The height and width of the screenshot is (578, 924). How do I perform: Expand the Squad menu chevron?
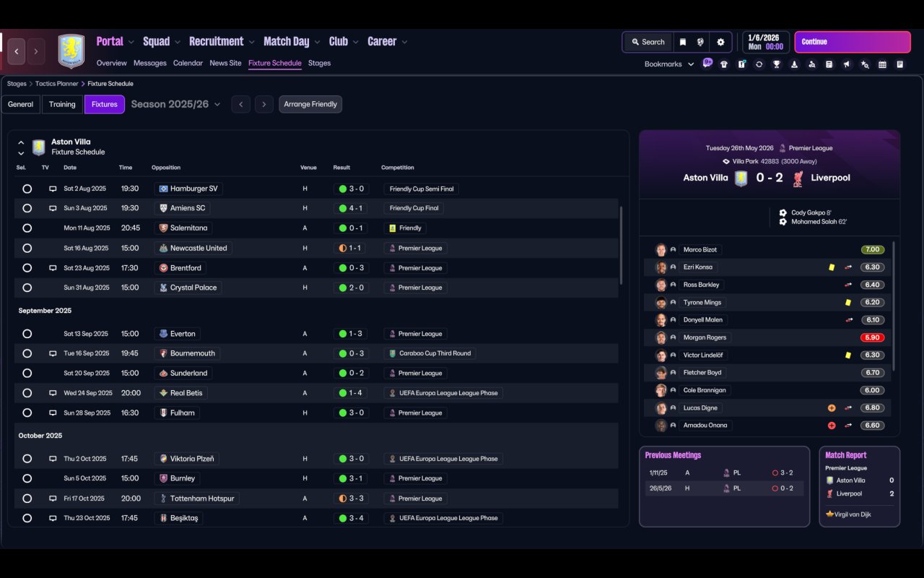click(x=178, y=42)
